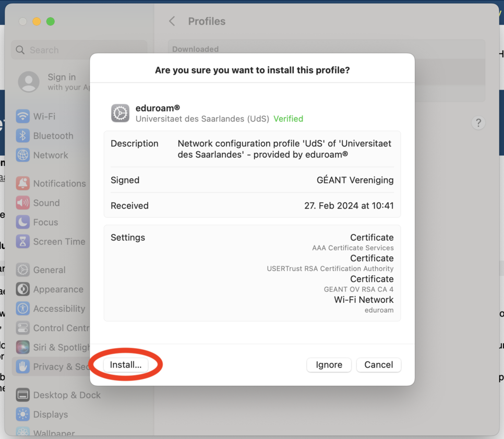Open Wi-Fi settings icon in sidebar
The height and width of the screenshot is (439, 504).
tap(23, 116)
